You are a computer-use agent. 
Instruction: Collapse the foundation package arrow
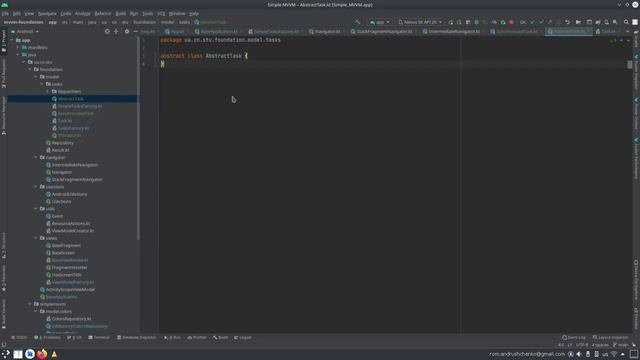click(29, 69)
